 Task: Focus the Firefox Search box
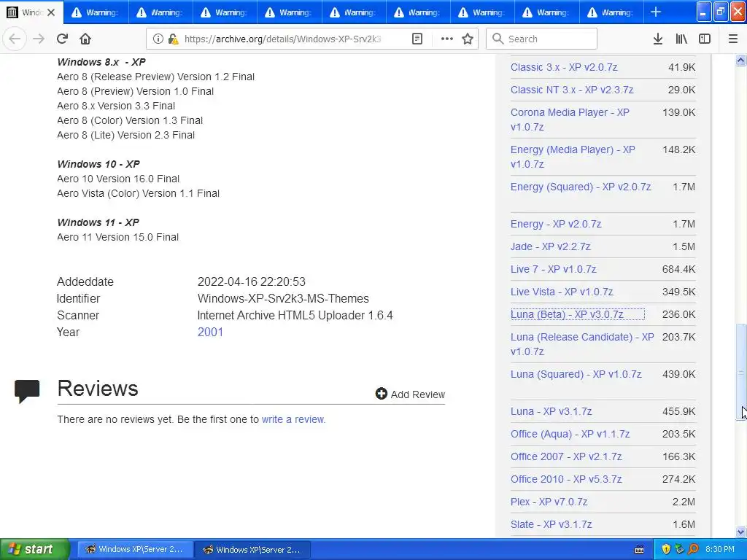click(x=541, y=39)
